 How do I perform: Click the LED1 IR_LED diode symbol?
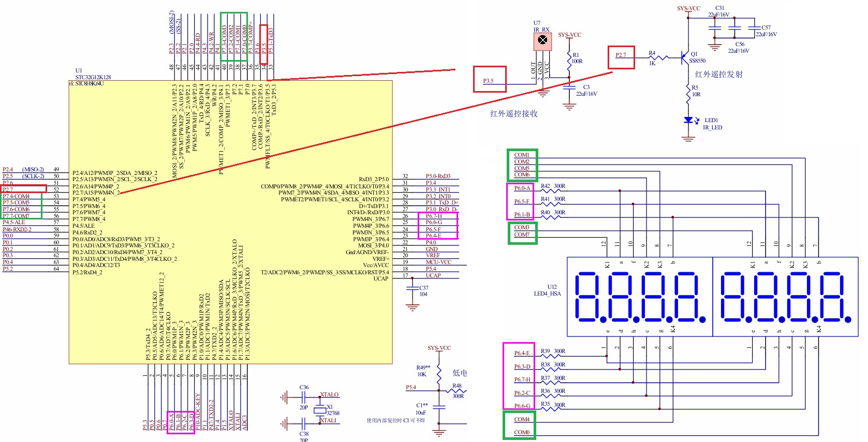[688, 120]
